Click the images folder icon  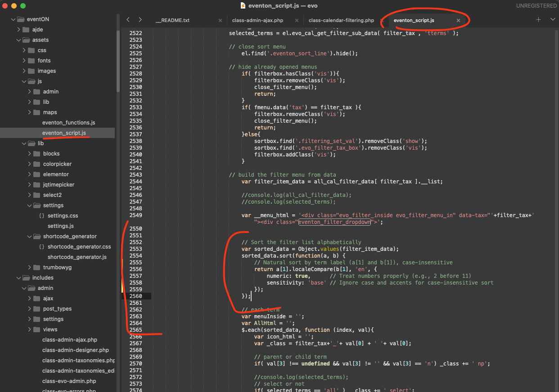click(31, 71)
